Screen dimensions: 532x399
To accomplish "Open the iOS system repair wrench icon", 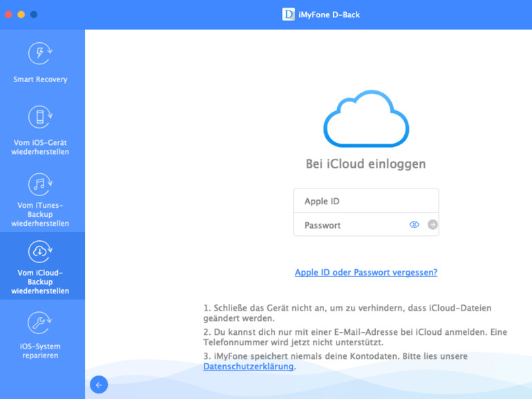I will [x=39, y=322].
